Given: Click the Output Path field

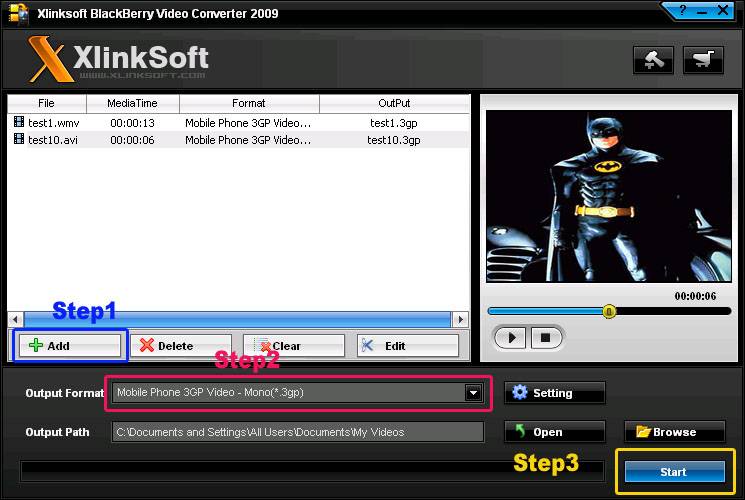Looking at the screenshot, I should click(x=298, y=432).
